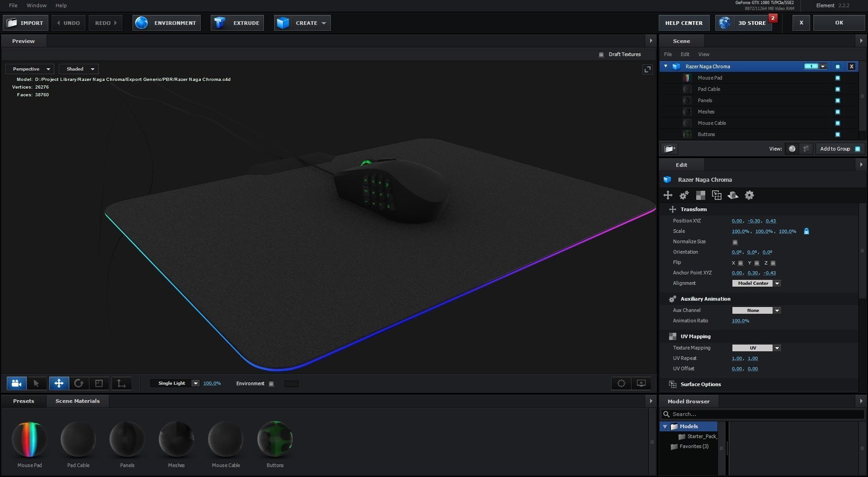Click the Redo button
Screen dimensions: 868x477
coord(106,23)
